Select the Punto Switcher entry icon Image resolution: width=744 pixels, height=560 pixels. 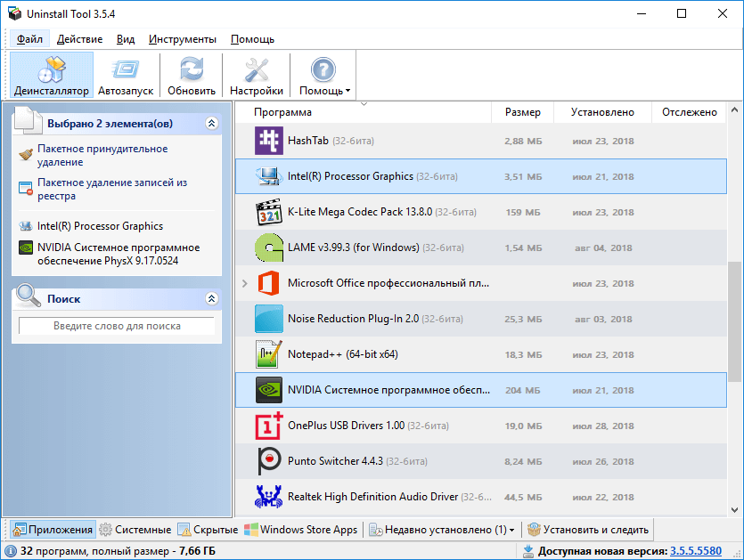point(268,461)
